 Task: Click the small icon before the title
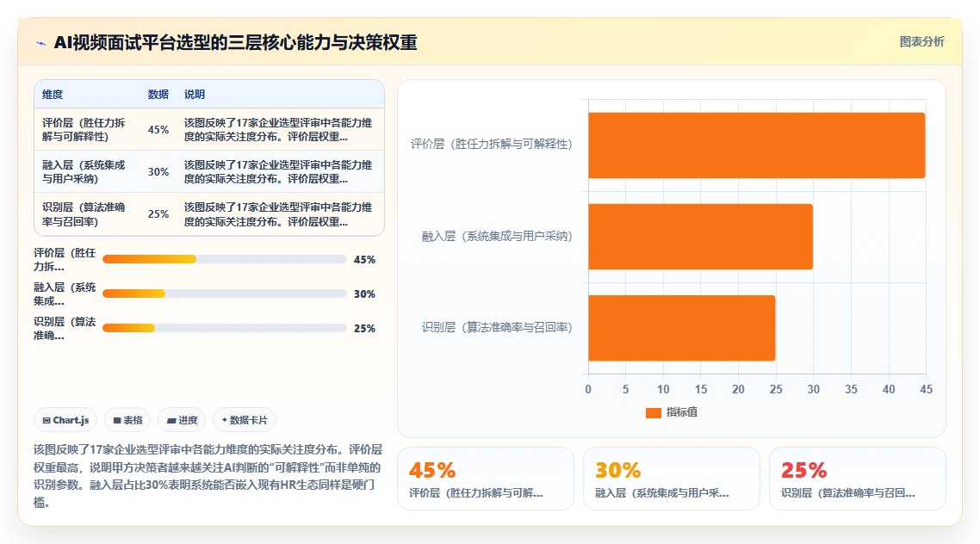pyautogui.click(x=41, y=43)
